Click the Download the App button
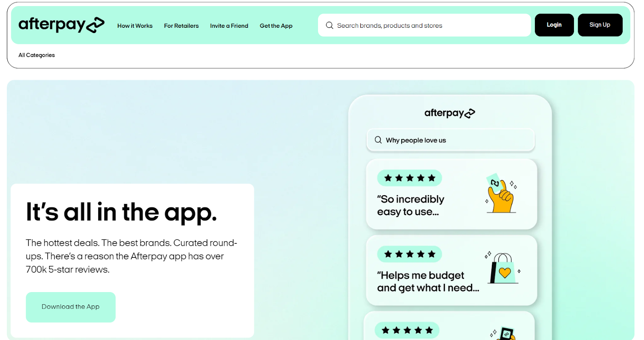Image resolution: width=644 pixels, height=340 pixels. tap(70, 307)
